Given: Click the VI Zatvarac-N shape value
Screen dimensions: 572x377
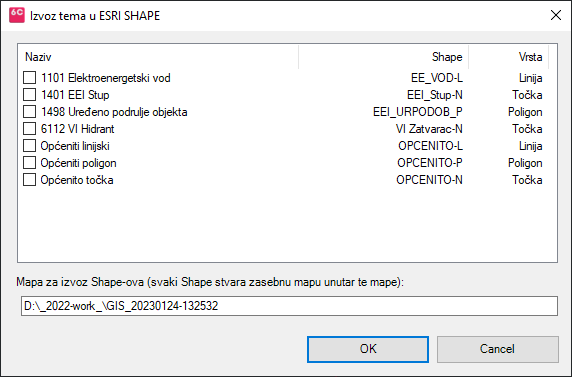Looking at the screenshot, I should (429, 129).
